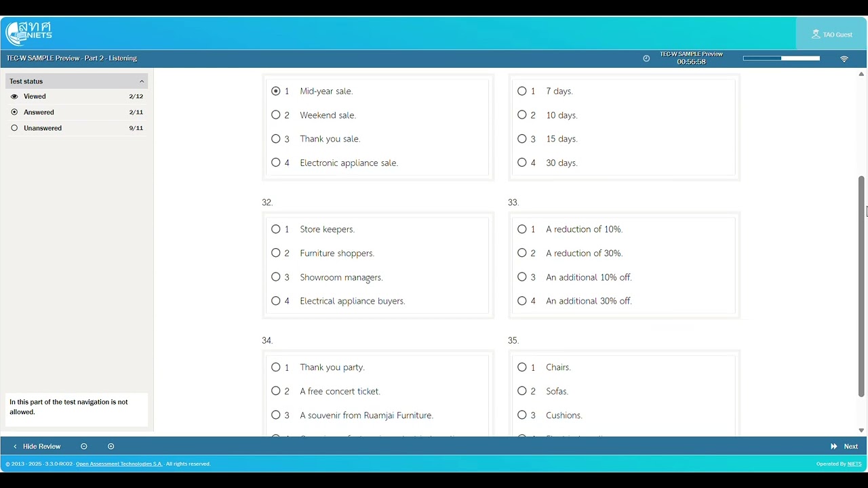The width and height of the screenshot is (868, 488).
Task: Click the Viewed eye icon
Action: pyautogui.click(x=14, y=97)
